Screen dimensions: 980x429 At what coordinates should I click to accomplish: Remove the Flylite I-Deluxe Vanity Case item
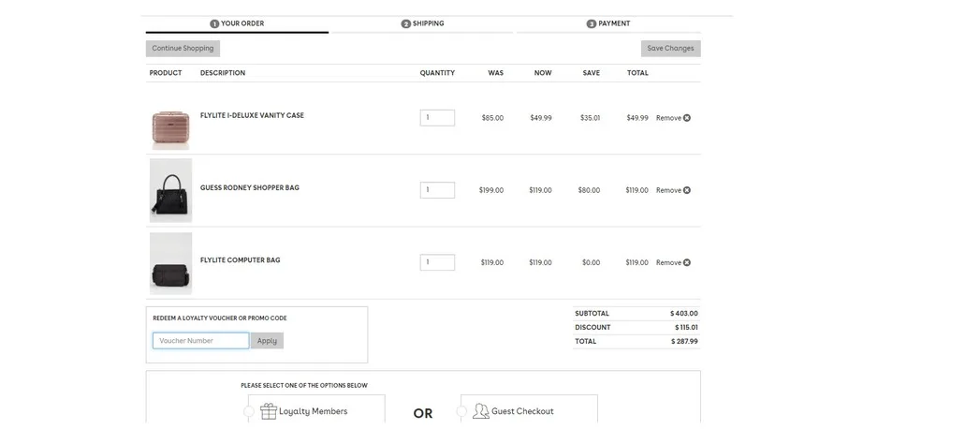click(673, 118)
